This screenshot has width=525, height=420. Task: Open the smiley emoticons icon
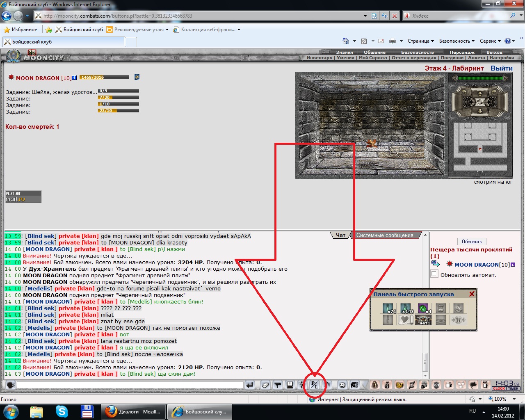click(342, 385)
